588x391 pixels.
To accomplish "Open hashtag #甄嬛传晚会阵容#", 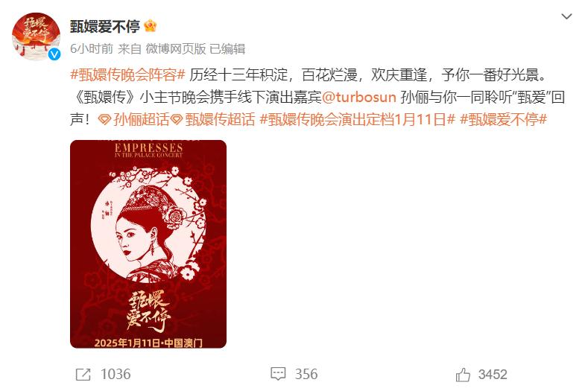I will [128, 75].
